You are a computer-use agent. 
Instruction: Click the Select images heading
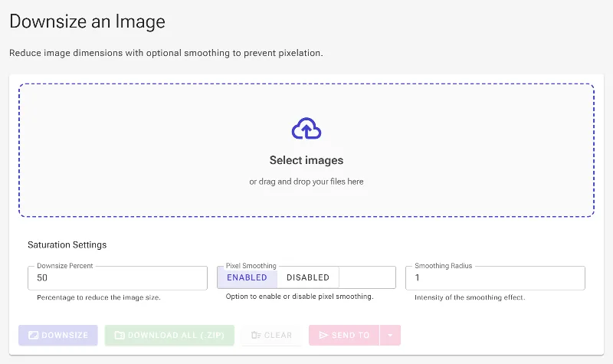click(306, 160)
